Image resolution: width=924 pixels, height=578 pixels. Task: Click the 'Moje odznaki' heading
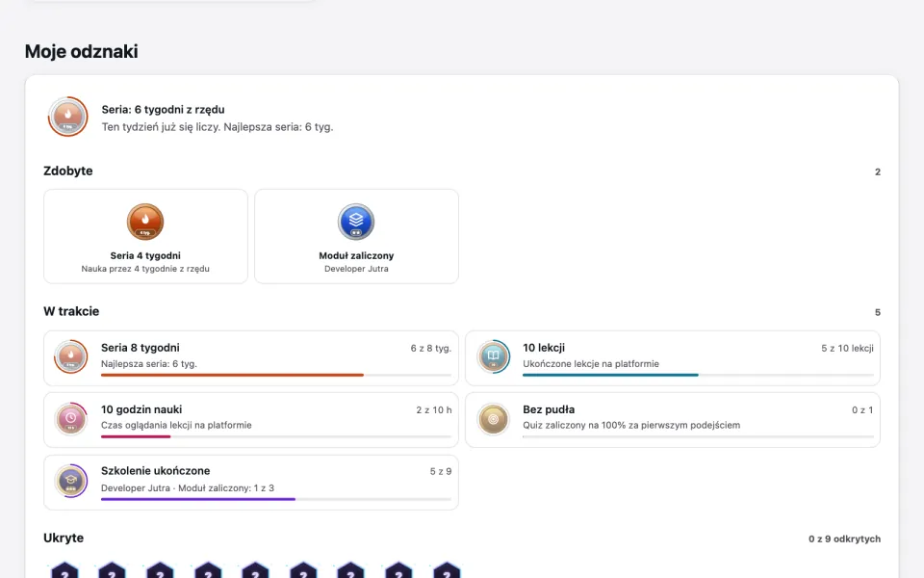point(81,51)
